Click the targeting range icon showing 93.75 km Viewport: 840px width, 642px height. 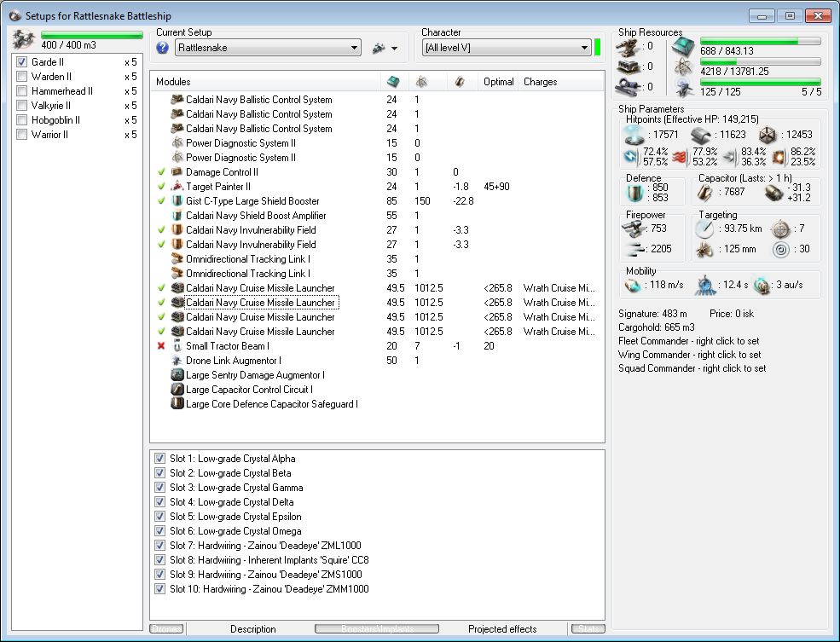point(704,228)
